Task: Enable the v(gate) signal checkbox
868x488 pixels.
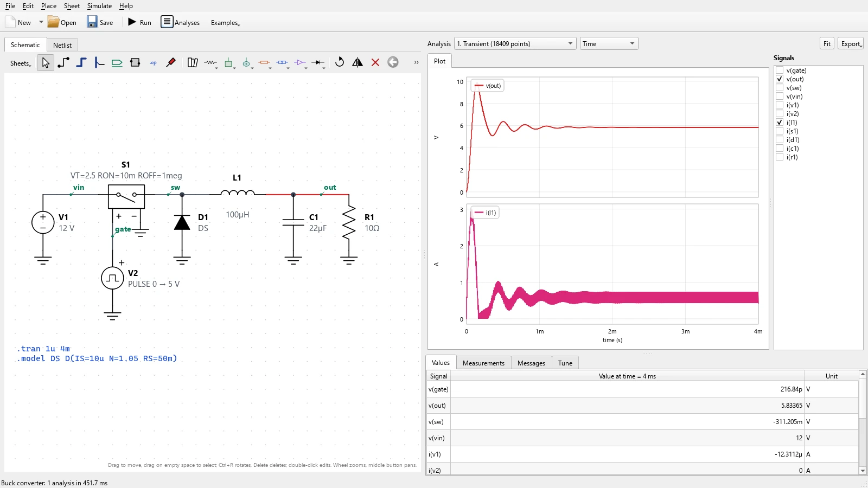Action: coord(780,70)
